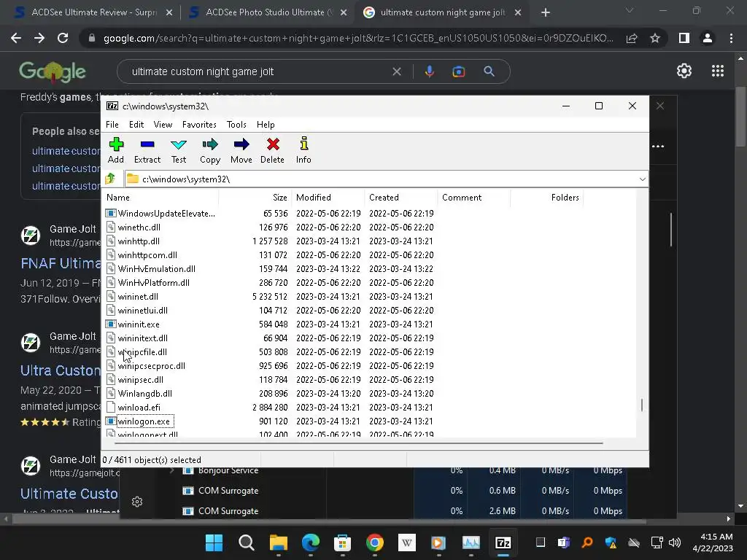Open Microsoft Edge from the taskbar
The width and height of the screenshot is (747, 560).
coord(311,542)
